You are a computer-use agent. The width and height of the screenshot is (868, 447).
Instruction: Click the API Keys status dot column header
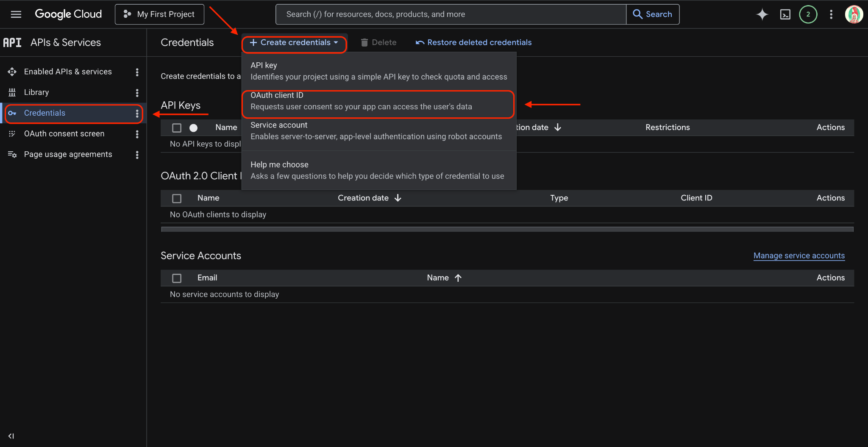click(x=193, y=128)
